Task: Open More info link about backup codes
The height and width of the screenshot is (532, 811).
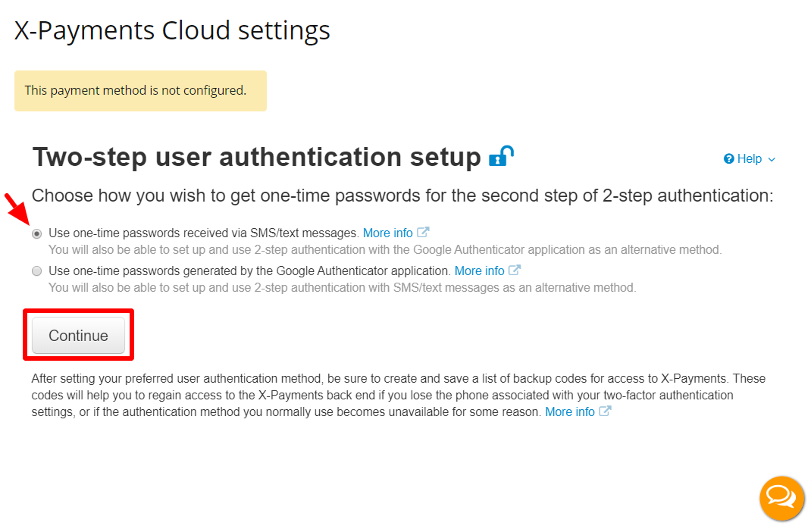Action: click(x=570, y=412)
